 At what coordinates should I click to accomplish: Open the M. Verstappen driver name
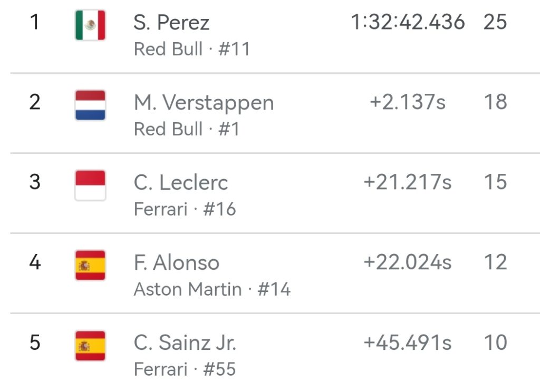(204, 103)
